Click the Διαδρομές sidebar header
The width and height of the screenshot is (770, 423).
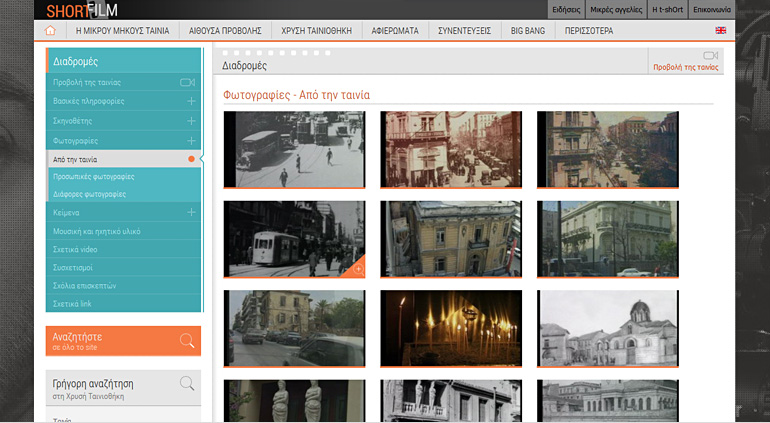(124, 61)
